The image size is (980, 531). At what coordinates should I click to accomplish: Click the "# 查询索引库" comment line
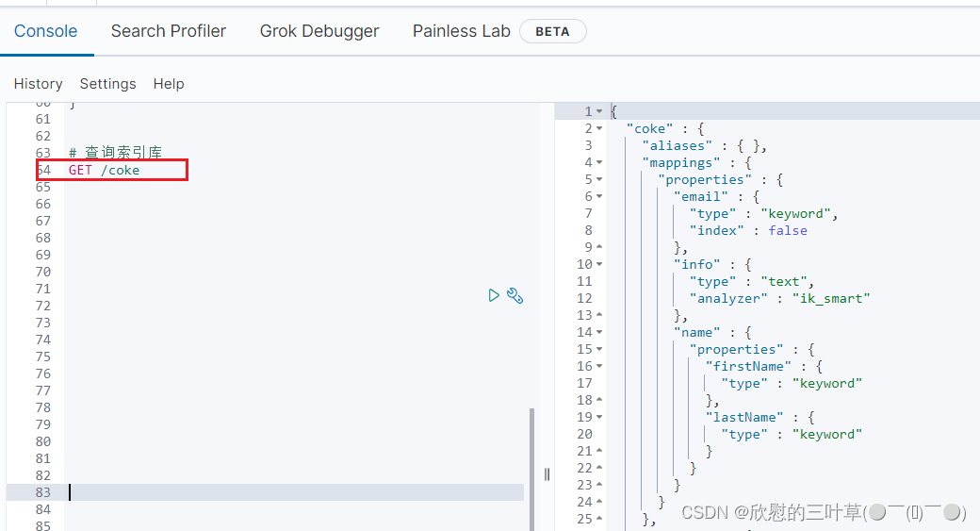tap(116, 153)
